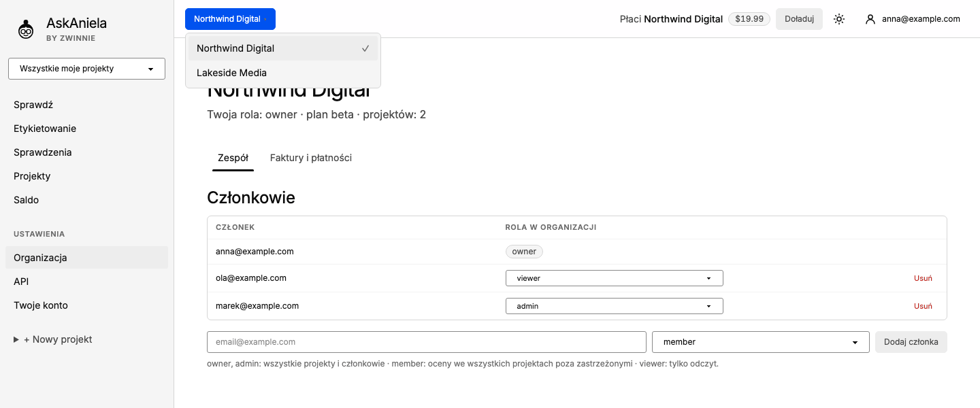Go to Twoje konto in the sidebar

click(x=86, y=305)
